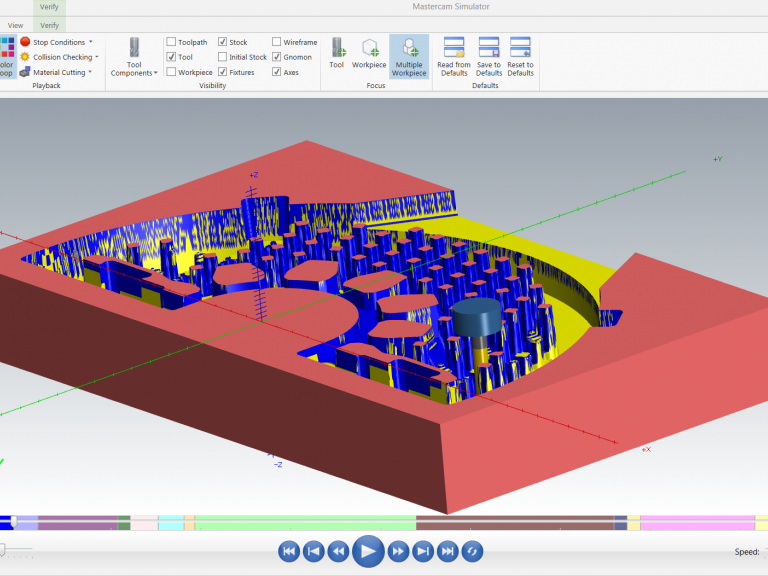Uncheck the Fixtures checkbox
This screenshot has height=576, width=768.
[x=222, y=72]
